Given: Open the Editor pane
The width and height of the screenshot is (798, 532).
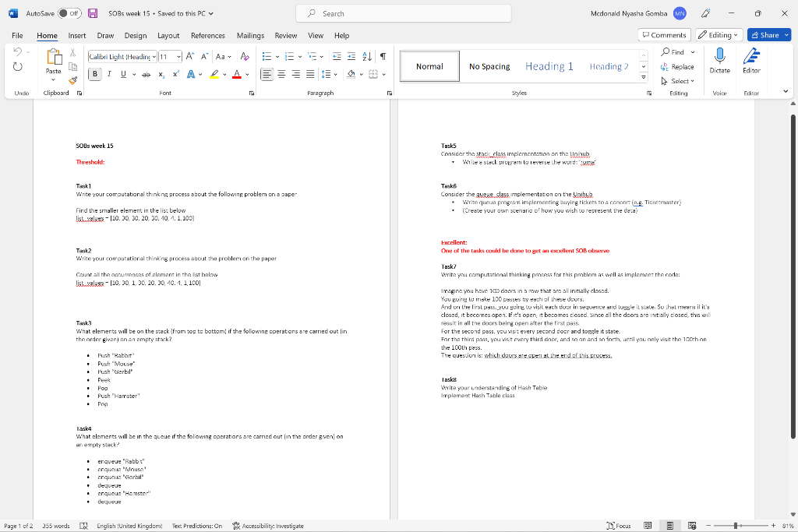Looking at the screenshot, I should 751,60.
